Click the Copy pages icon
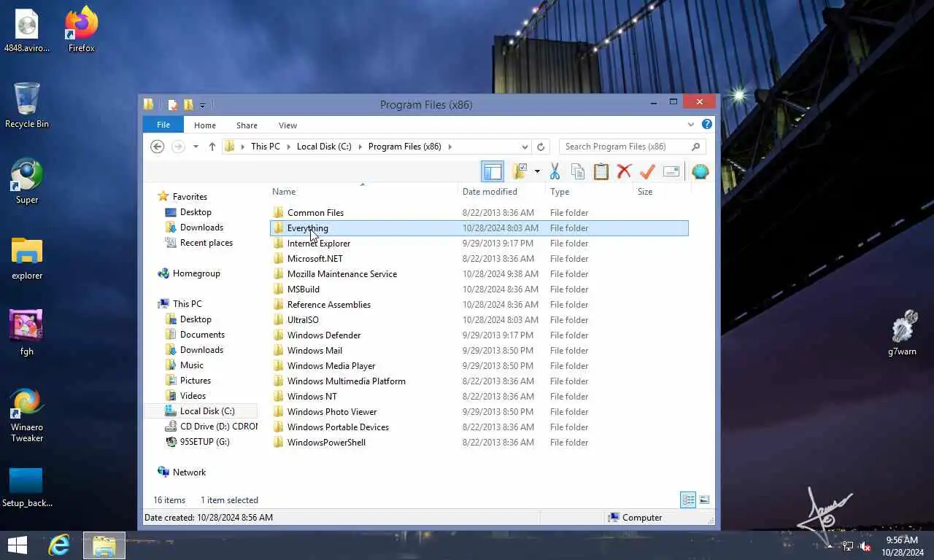 pyautogui.click(x=577, y=171)
